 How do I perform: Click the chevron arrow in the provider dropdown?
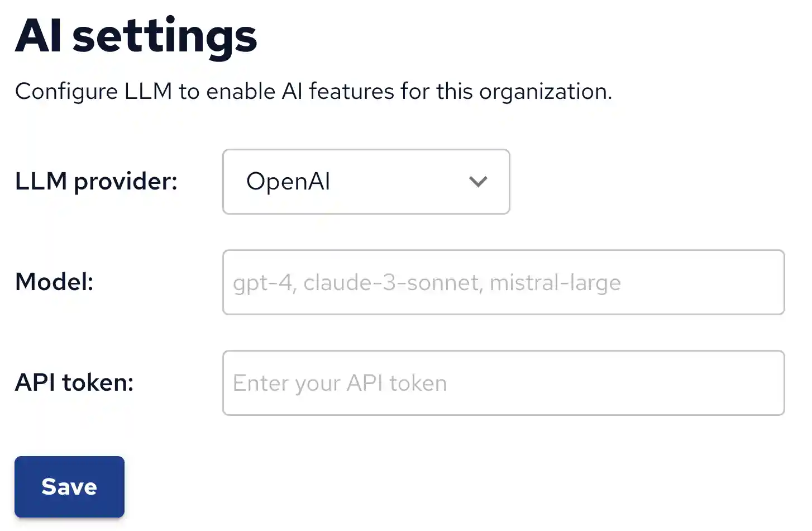point(478,182)
